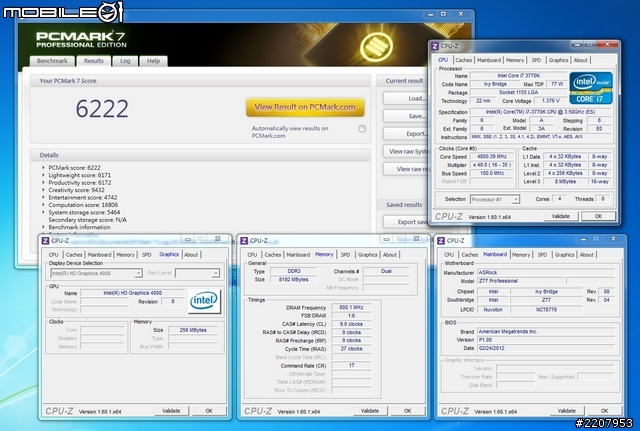This screenshot has width=640, height=431.
Task: Minimize the Mainboard CPU-Z window
Action: 583,239
